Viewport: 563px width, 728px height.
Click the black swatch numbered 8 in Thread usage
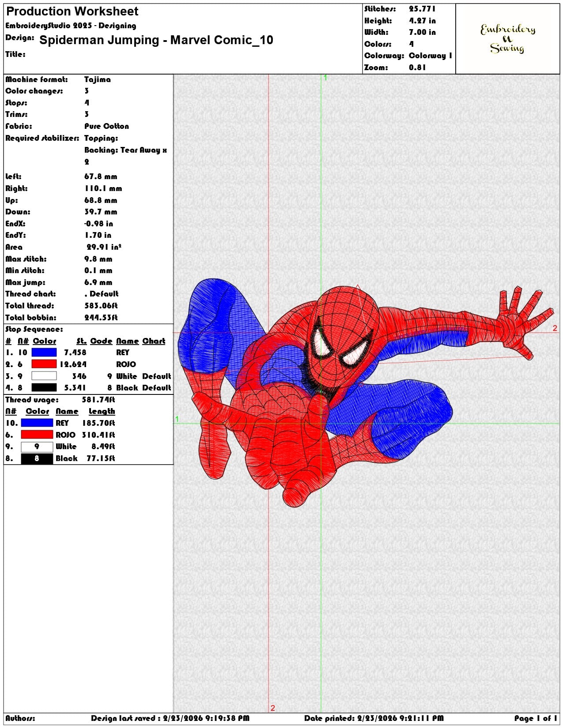point(37,458)
